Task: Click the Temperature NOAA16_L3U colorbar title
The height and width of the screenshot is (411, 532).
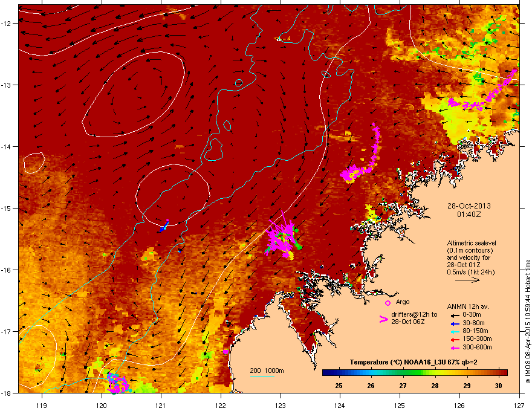Action: tap(414, 362)
